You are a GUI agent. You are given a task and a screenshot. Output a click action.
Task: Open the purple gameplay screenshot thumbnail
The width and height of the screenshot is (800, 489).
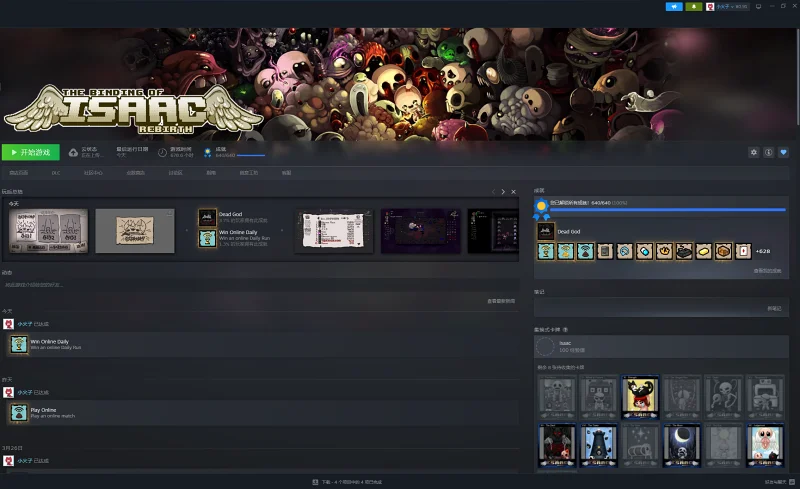coord(420,230)
